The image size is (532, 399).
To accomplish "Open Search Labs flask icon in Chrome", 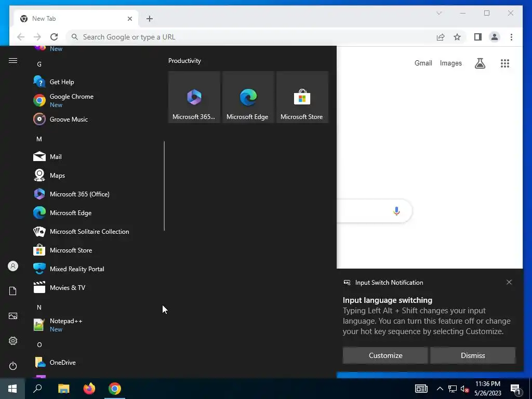I will [480, 63].
